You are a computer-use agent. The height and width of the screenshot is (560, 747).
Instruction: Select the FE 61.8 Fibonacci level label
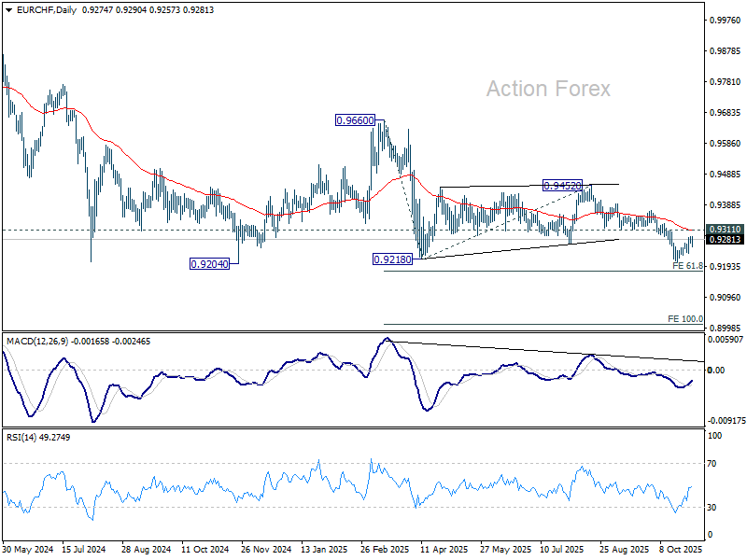687,266
